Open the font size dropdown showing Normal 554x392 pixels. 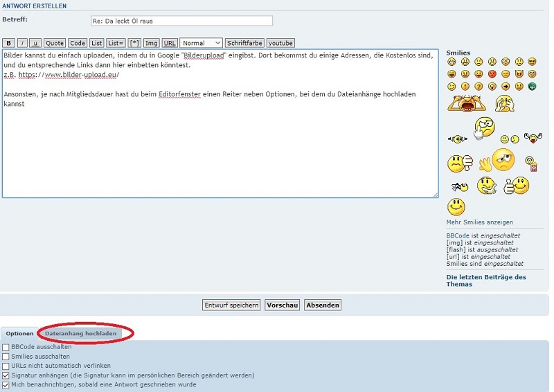201,43
